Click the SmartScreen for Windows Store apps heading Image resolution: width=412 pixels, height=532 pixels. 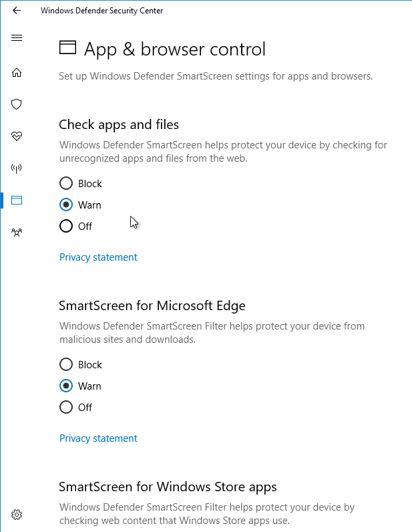[x=168, y=487]
